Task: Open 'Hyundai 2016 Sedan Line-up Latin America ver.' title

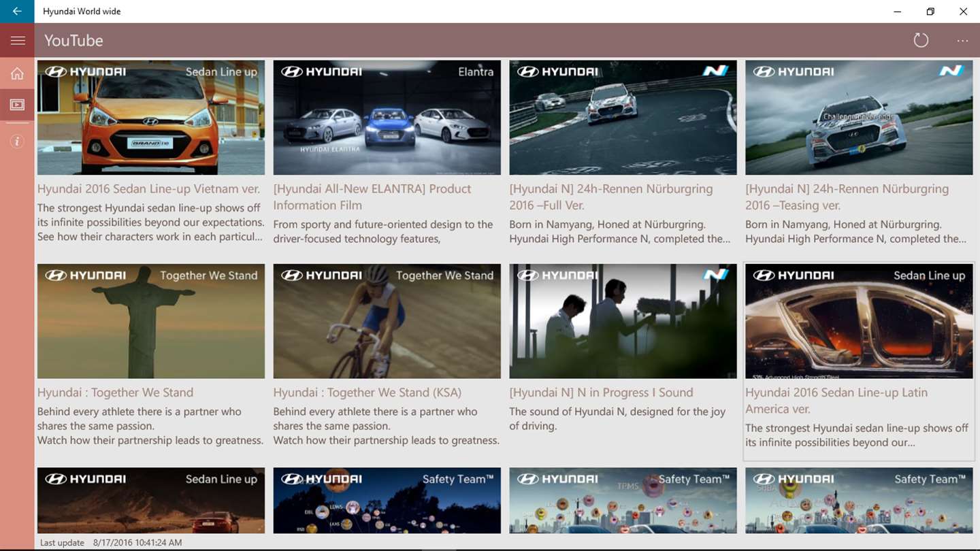Action: click(836, 401)
